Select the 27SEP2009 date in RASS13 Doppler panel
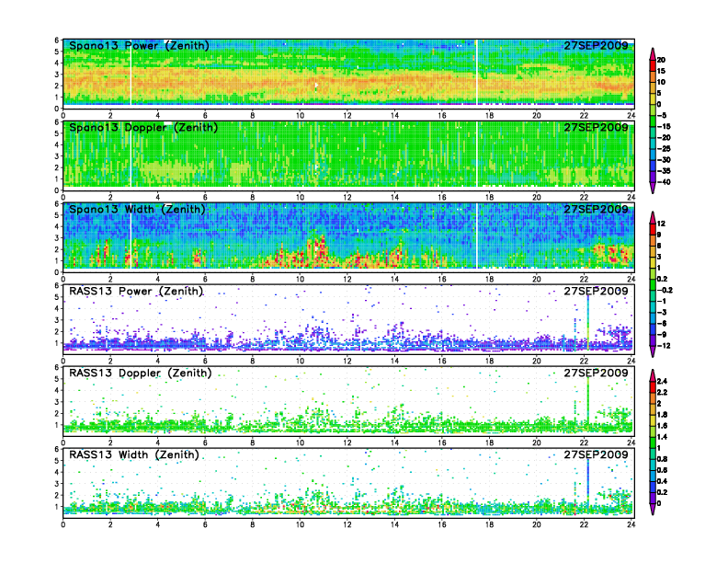The width and height of the screenshot is (728, 563). point(596,373)
